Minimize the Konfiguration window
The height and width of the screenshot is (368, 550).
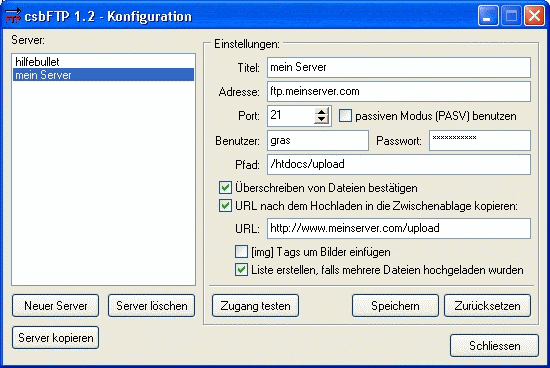pos(488,16)
